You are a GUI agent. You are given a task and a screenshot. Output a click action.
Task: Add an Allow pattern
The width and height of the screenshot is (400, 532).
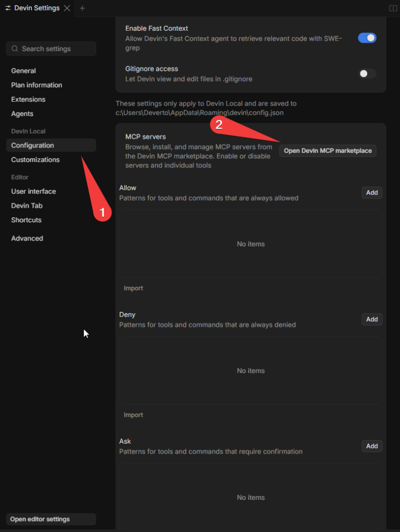[x=372, y=193]
